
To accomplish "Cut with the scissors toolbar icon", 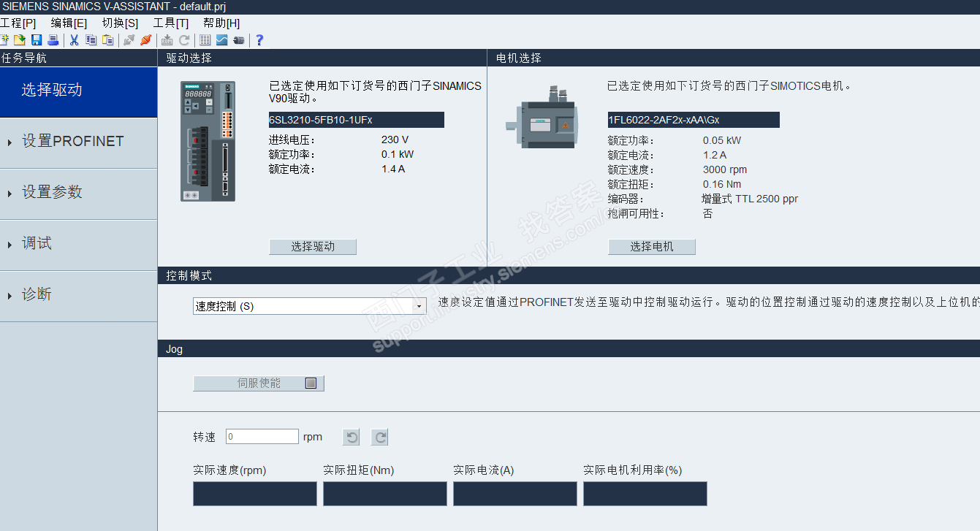I will point(74,40).
